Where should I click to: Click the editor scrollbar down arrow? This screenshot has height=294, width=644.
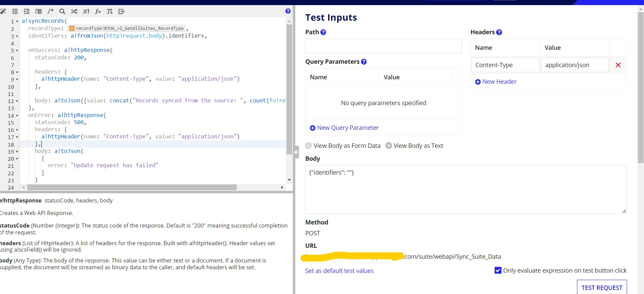point(289,180)
